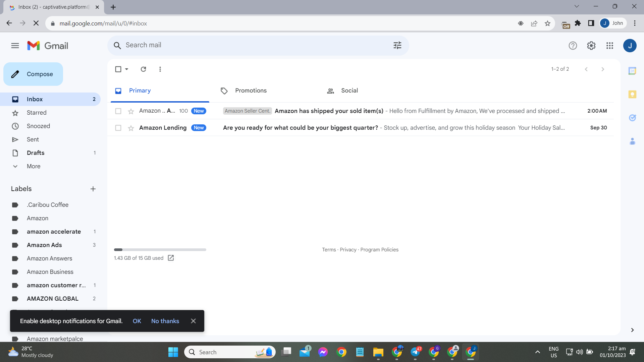This screenshot has height=362, width=644.
Task: Decline notifications with No thanks
Action: (x=165, y=321)
